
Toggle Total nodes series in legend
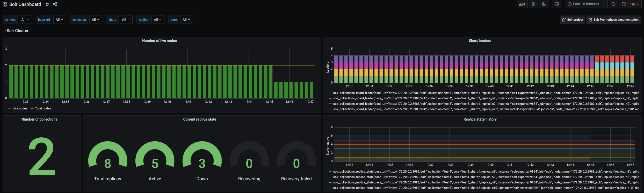point(43,108)
